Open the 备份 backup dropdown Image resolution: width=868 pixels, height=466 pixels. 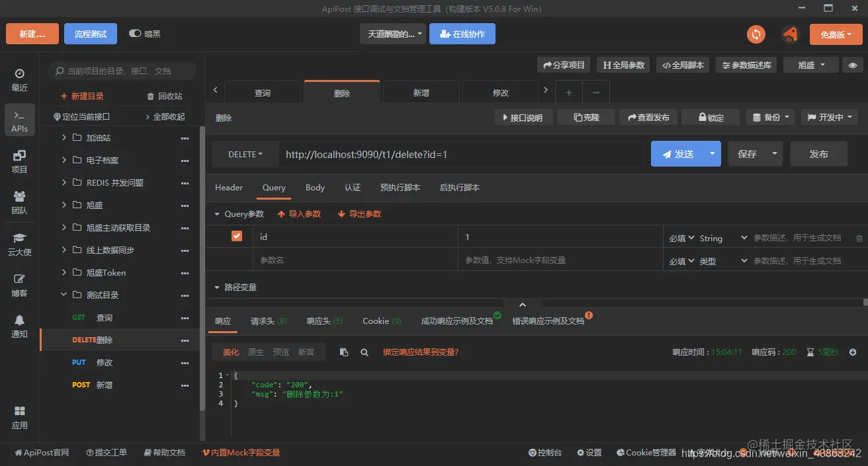(771, 117)
